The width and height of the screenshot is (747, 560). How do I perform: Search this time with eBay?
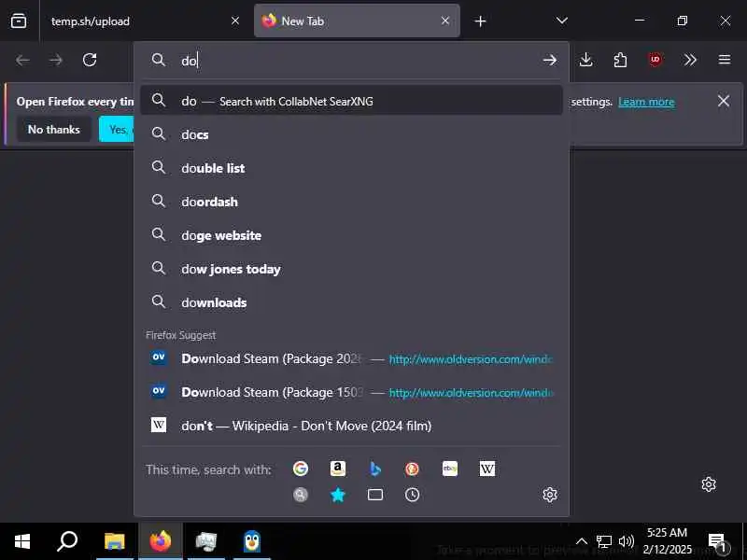click(x=450, y=469)
